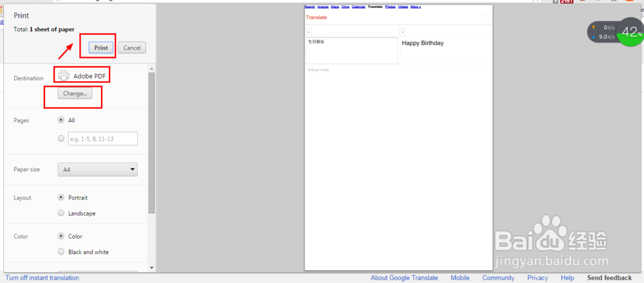Open the Community footer link
Image resolution: width=644 pixels, height=283 pixels.
click(x=498, y=278)
